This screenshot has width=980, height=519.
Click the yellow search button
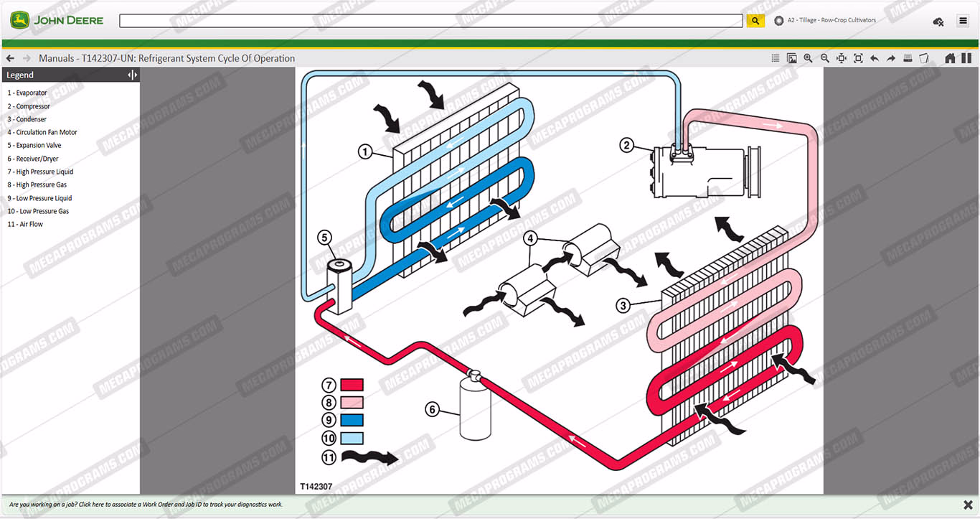755,21
